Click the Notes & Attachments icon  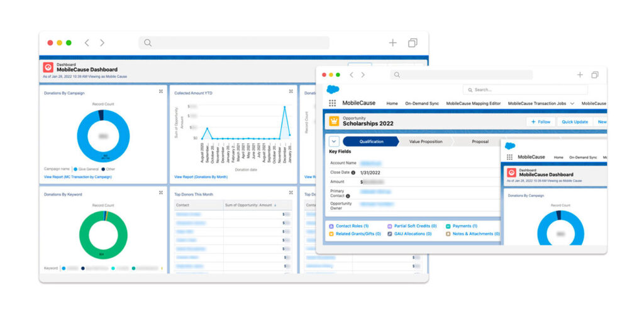click(448, 233)
